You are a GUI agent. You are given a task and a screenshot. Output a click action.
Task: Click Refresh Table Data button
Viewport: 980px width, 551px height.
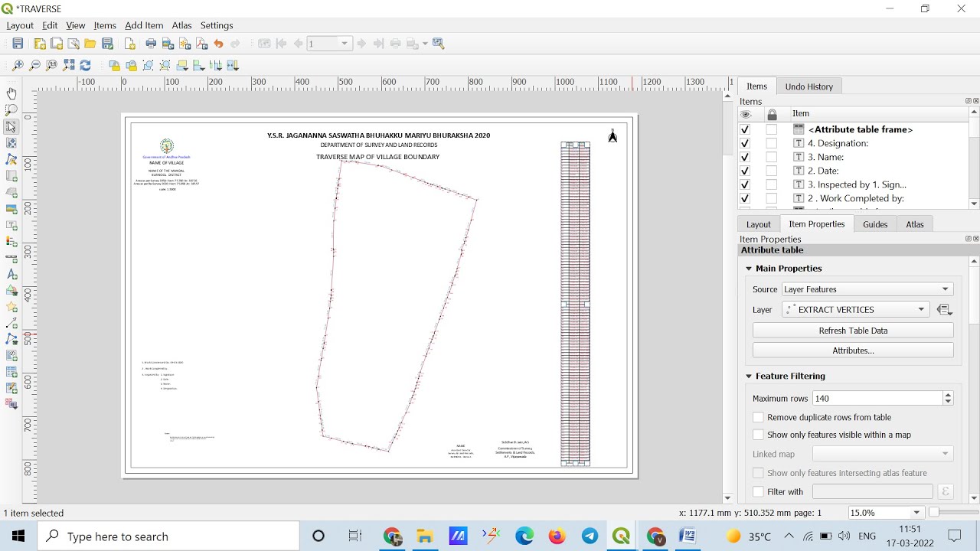(853, 331)
